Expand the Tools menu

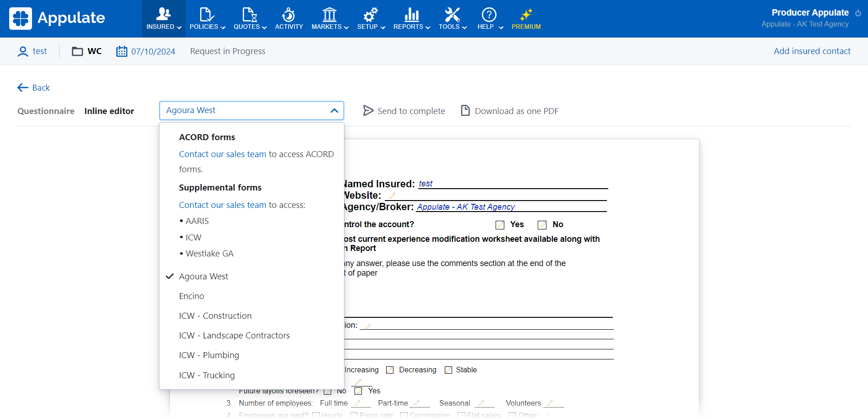[452, 19]
